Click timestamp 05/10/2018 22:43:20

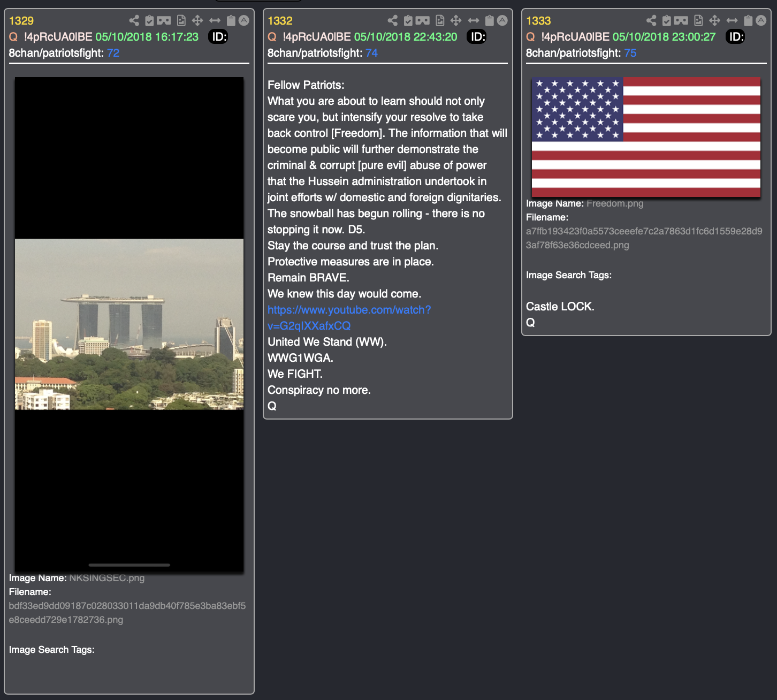(x=406, y=37)
